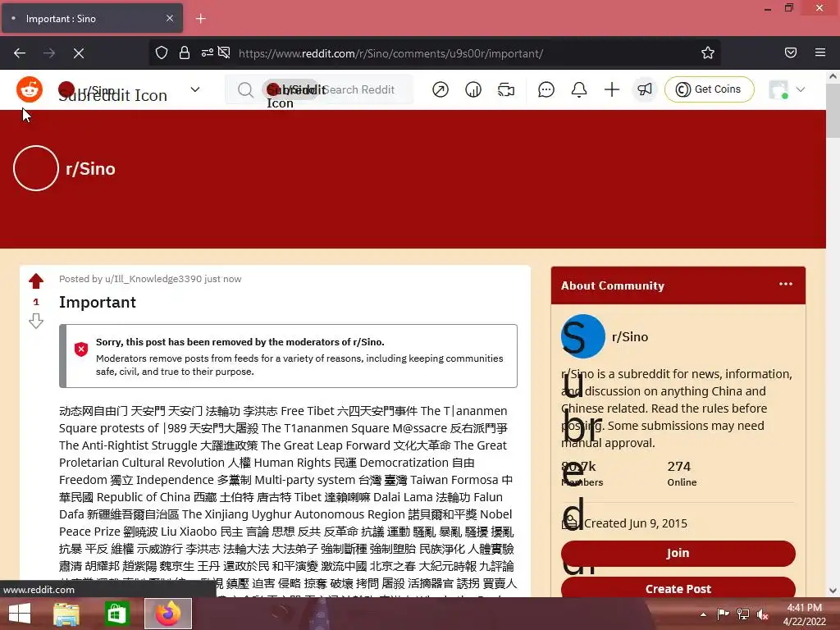Stop loading the page
The height and width of the screenshot is (630, 840).
pos(79,53)
